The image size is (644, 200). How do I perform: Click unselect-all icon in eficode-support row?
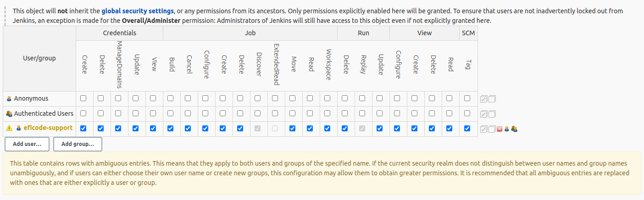pyautogui.click(x=492, y=129)
